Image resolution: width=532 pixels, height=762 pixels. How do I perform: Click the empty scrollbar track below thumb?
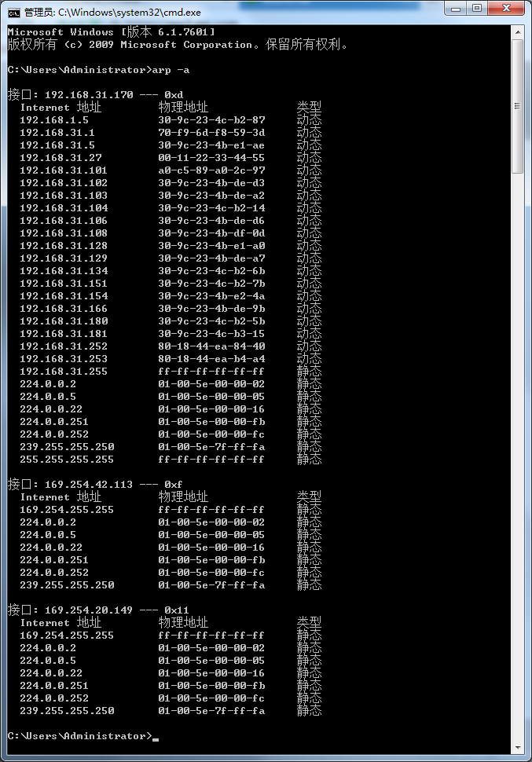517,457
